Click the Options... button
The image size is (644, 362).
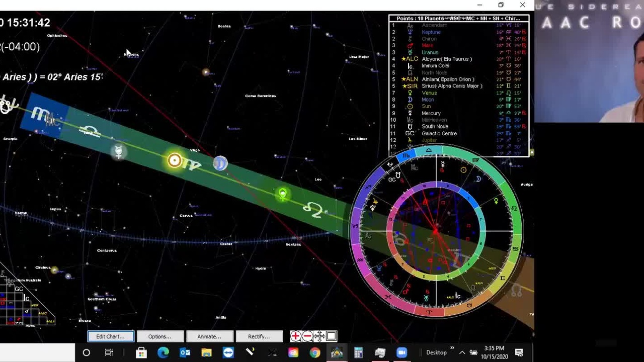click(x=159, y=336)
